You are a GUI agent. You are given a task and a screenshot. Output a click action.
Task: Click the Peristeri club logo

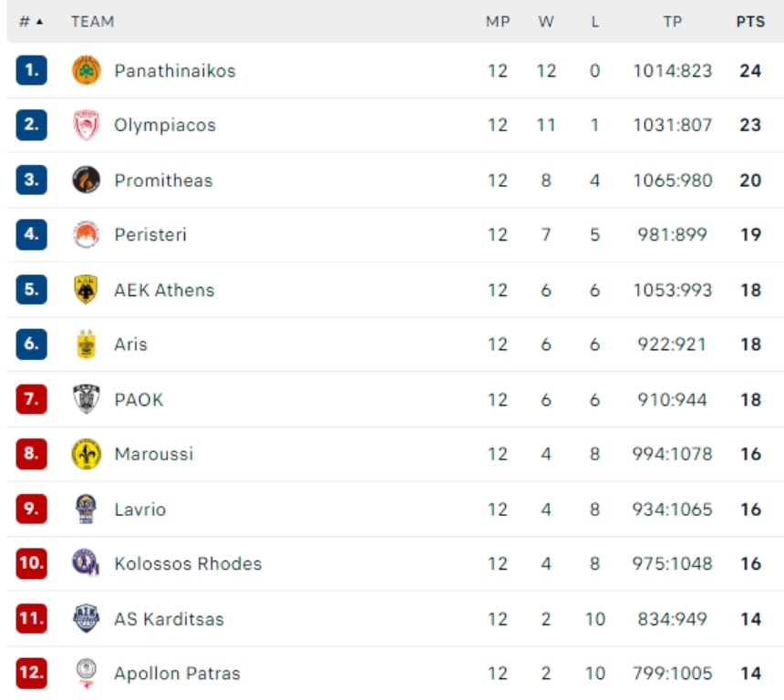tap(86, 234)
